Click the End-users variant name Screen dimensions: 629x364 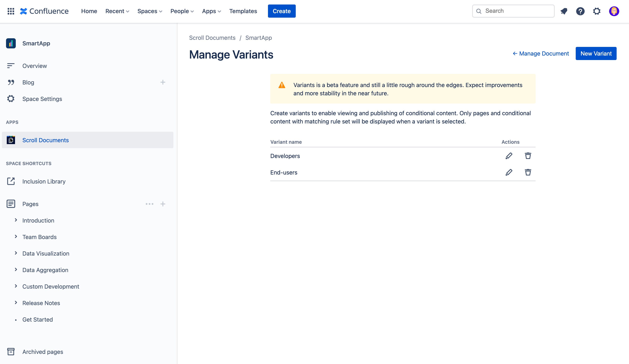(284, 172)
